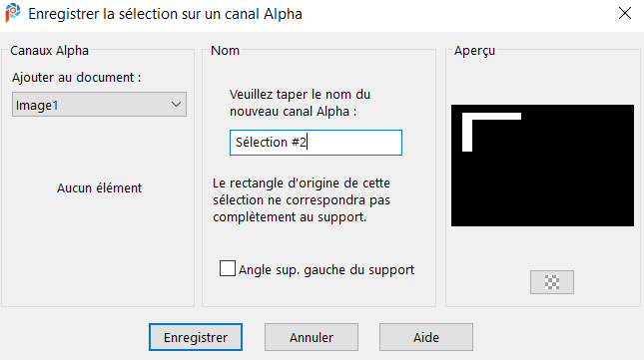Enable Angle sup. gauche du support checkbox
This screenshot has height=360, width=644.
coord(227,268)
